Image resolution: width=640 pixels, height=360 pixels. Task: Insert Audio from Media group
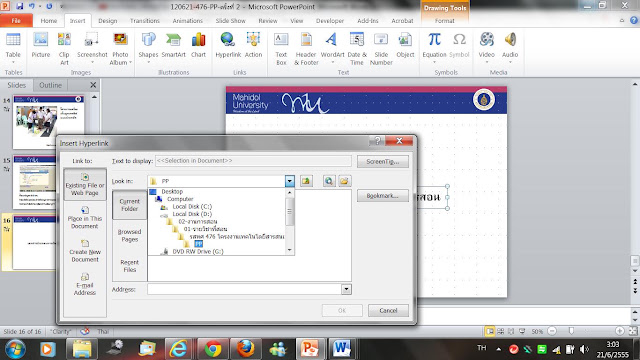(x=510, y=48)
